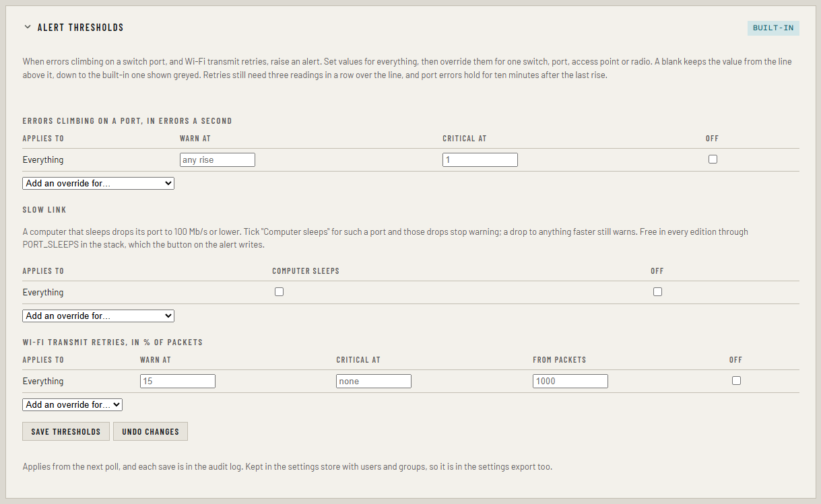Click the BUILT-IN badge
The image size is (821, 504).
point(773,28)
